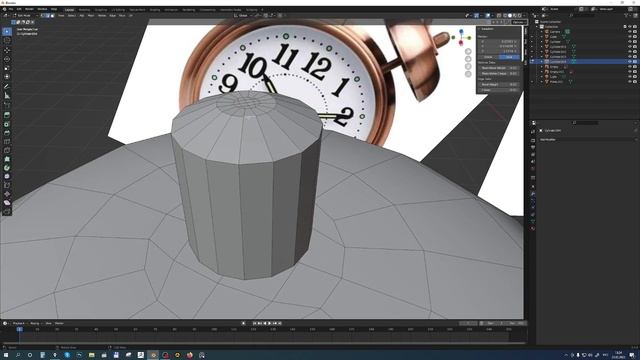The image size is (640, 360).
Task: Select the Poly Build tool
Action: (x=7, y=159)
